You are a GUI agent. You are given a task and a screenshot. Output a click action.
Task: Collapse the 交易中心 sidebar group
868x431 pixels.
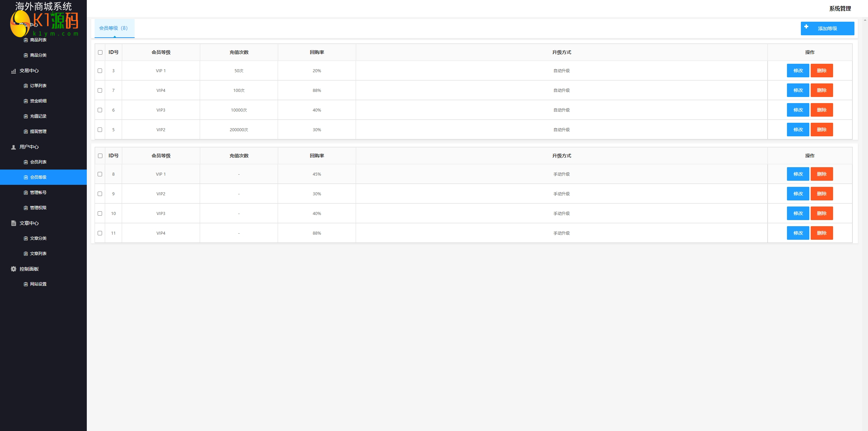click(x=29, y=71)
